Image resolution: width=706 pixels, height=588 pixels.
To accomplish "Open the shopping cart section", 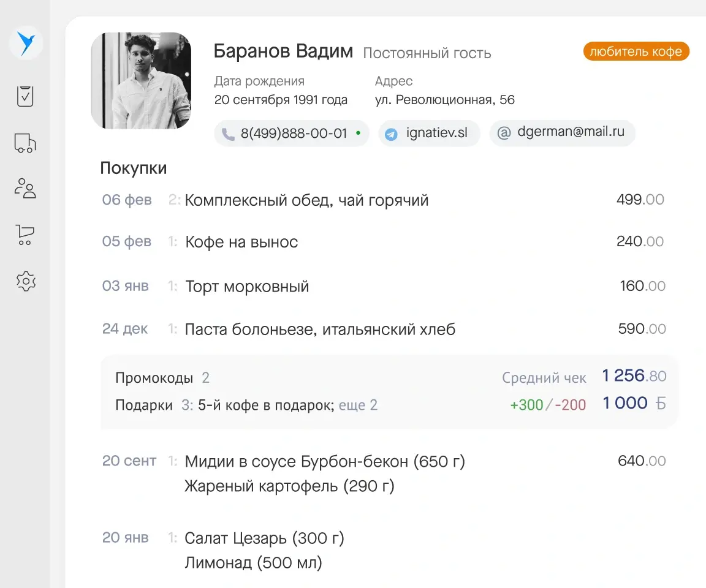I will tap(25, 235).
